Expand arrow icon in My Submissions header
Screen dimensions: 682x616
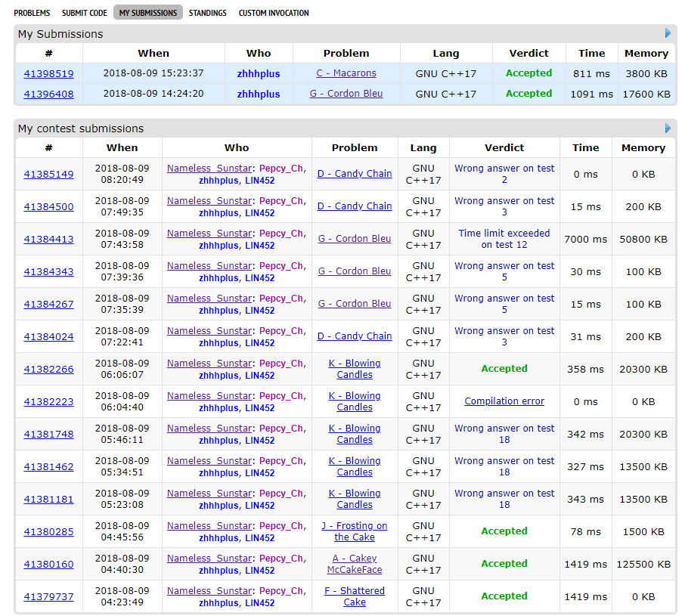668,33
